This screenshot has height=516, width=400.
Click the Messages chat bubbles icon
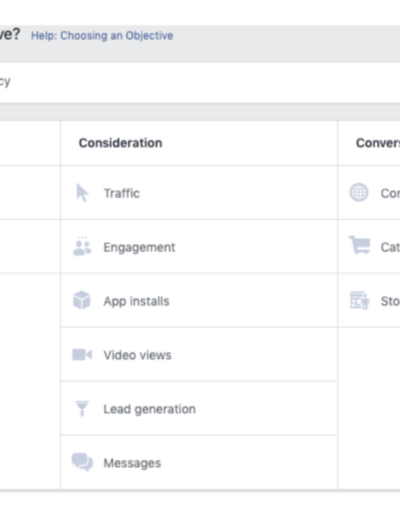[82, 462]
